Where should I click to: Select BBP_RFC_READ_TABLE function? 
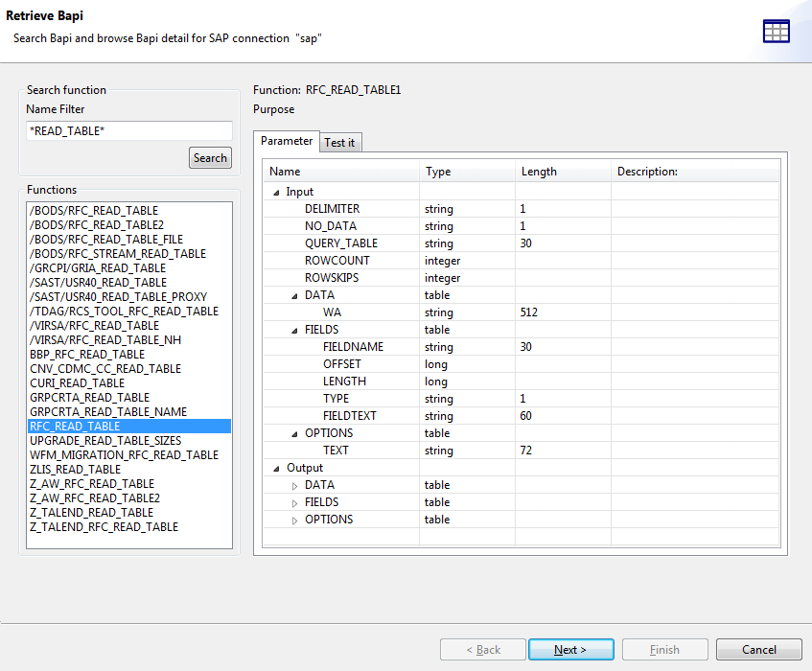click(85, 354)
